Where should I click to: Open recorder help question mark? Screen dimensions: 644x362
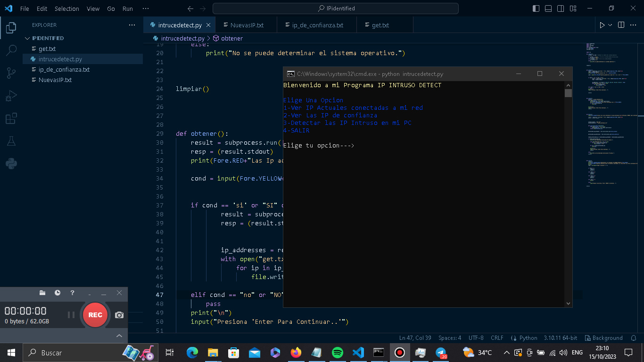pos(72,293)
